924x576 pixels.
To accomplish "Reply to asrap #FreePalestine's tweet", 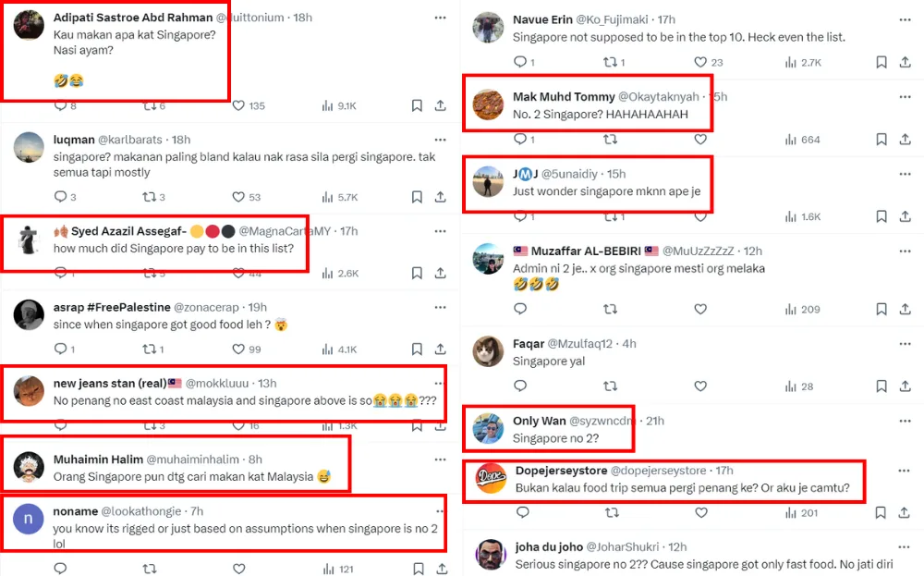I will tap(60, 349).
